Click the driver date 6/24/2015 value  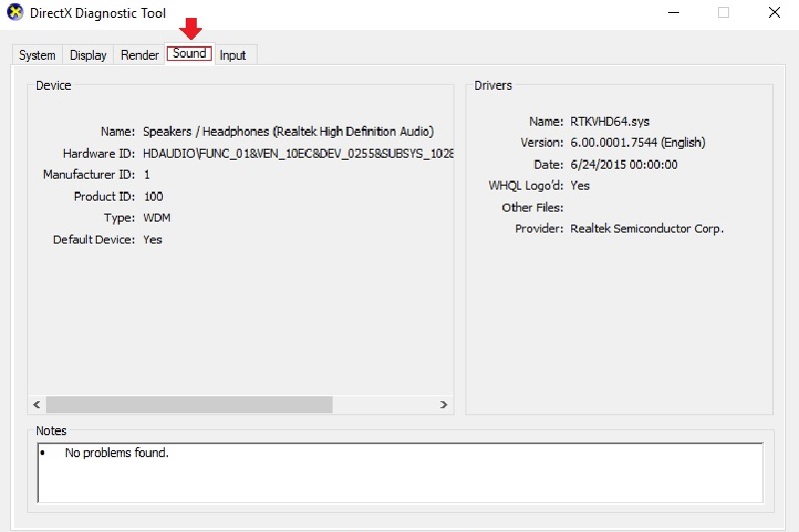click(624, 165)
